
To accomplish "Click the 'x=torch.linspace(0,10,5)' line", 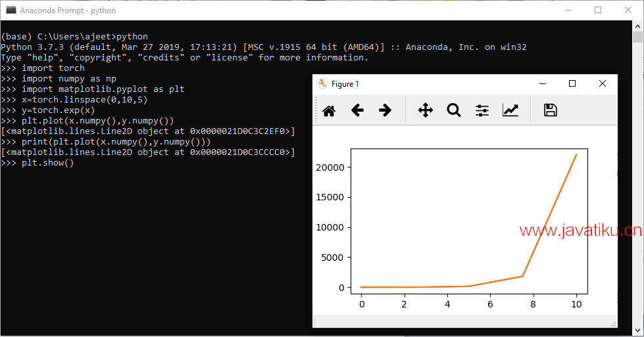I will 74,100.
